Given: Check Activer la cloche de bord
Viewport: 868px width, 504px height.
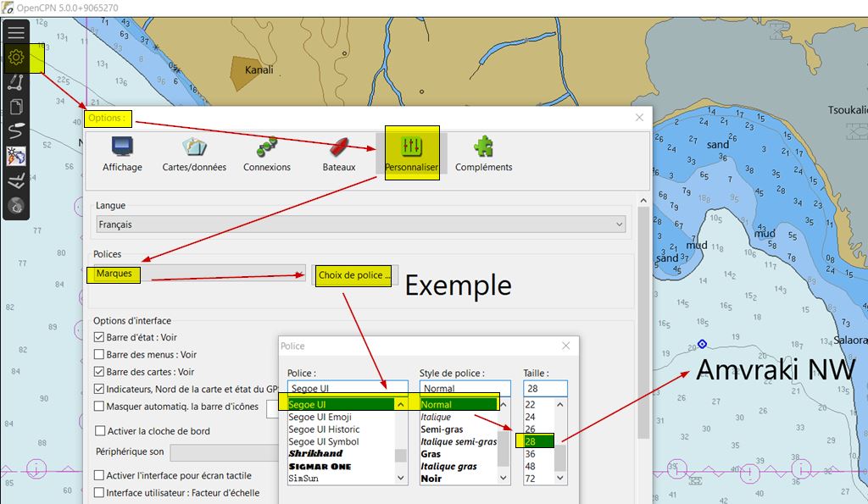Looking at the screenshot, I should (100, 431).
